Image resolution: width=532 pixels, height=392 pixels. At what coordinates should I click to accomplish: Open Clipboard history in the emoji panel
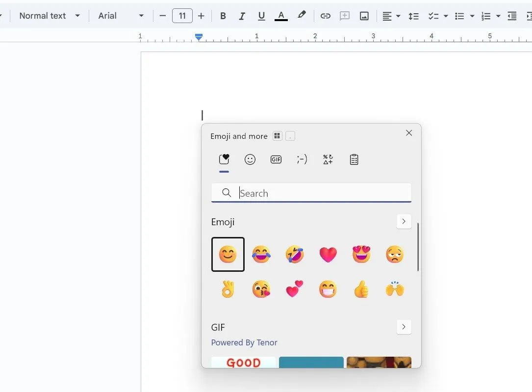click(x=354, y=159)
